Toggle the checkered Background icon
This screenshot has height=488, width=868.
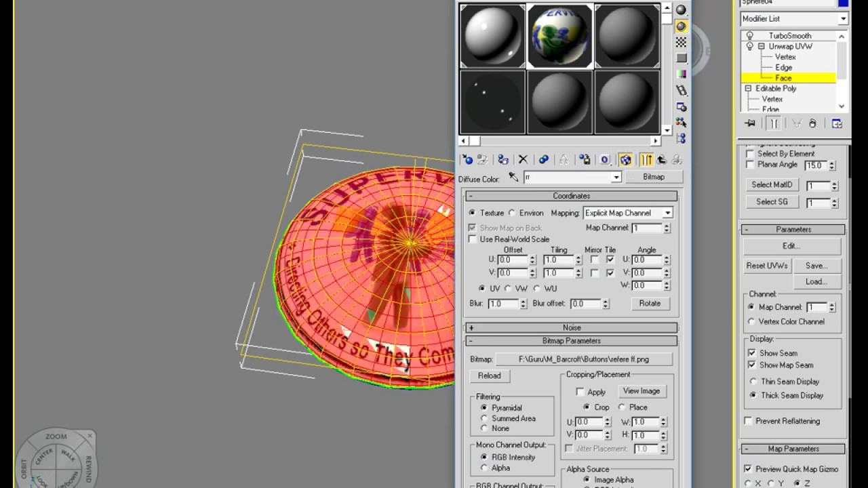(x=681, y=42)
